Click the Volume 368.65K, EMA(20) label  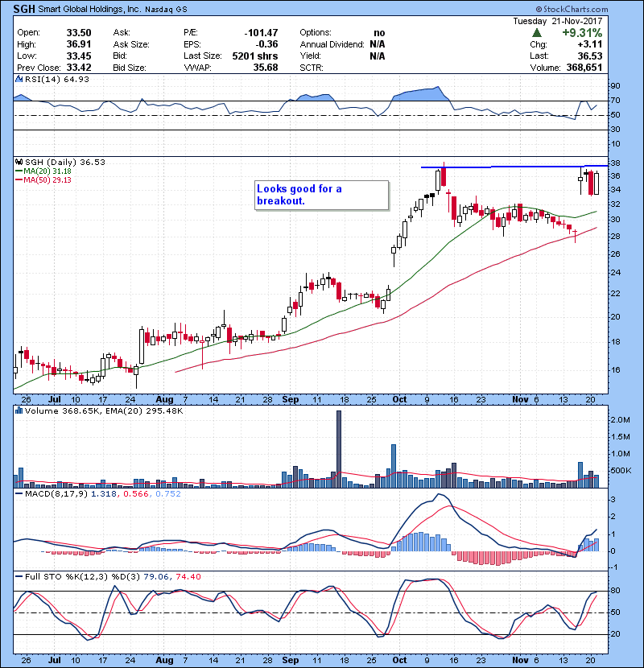pyautogui.click(x=104, y=410)
